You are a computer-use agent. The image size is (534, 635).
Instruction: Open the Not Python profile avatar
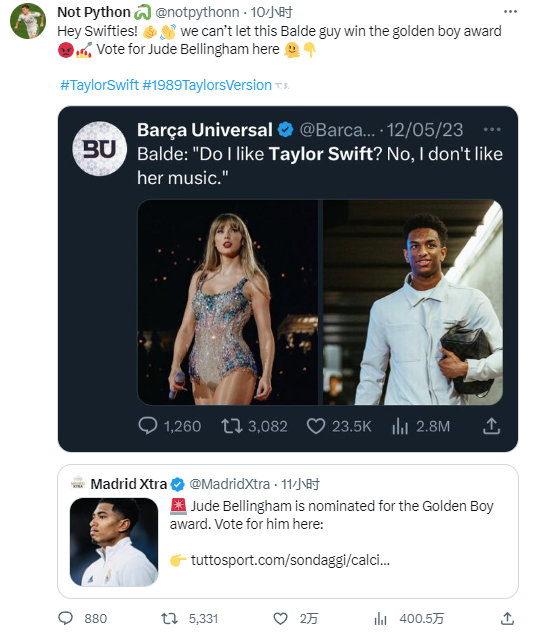click(x=28, y=21)
